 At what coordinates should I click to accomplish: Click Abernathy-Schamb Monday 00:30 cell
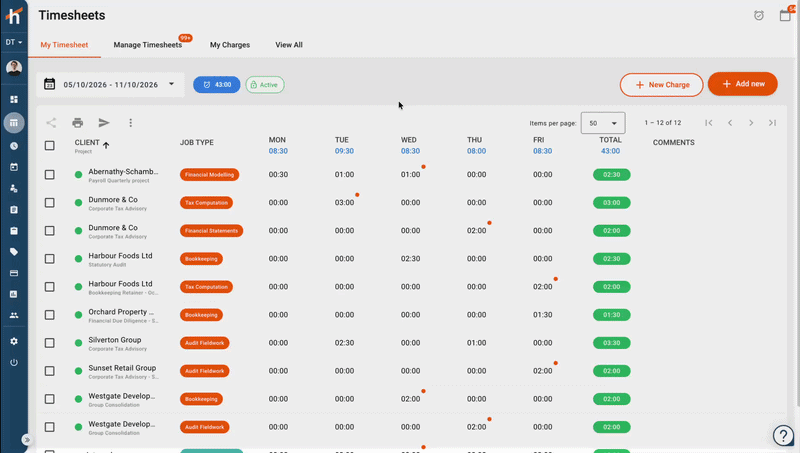278,174
